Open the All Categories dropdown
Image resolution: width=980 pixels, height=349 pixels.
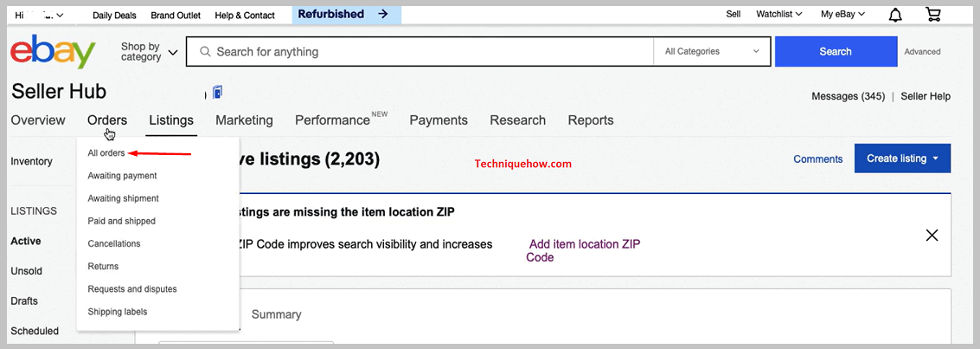[x=712, y=52]
